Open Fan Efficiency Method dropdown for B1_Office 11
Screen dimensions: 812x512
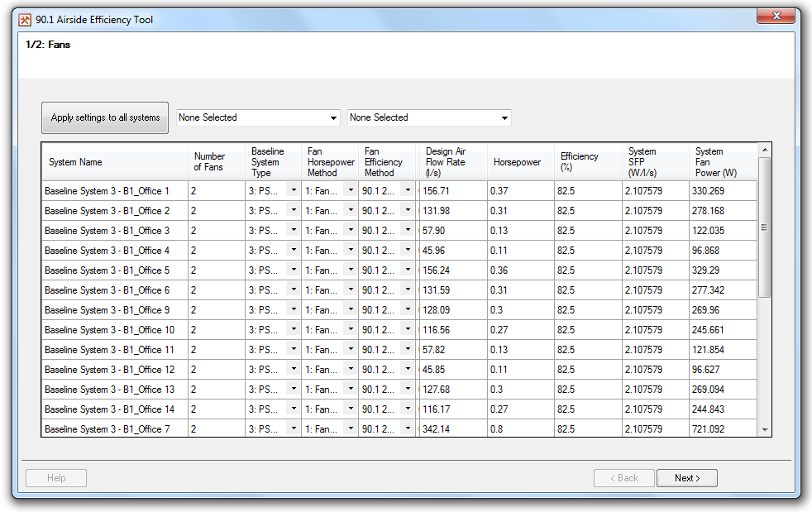click(408, 349)
